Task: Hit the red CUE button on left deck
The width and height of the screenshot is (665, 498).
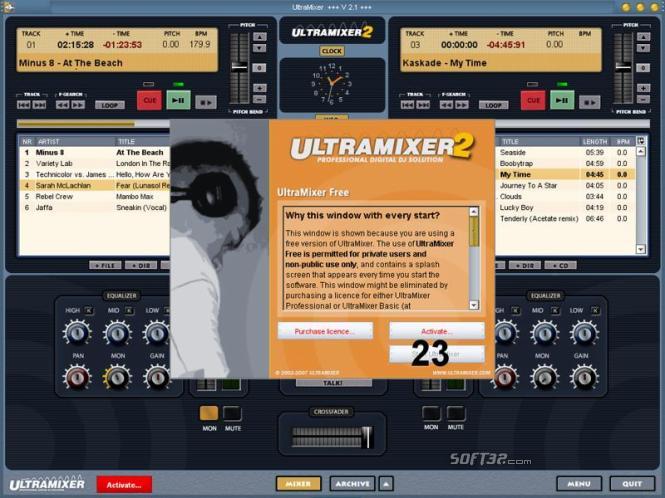Action: pyautogui.click(x=149, y=101)
